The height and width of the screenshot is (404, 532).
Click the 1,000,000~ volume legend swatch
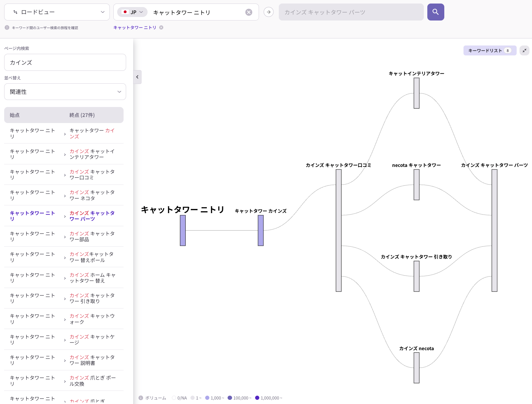pyautogui.click(x=257, y=398)
